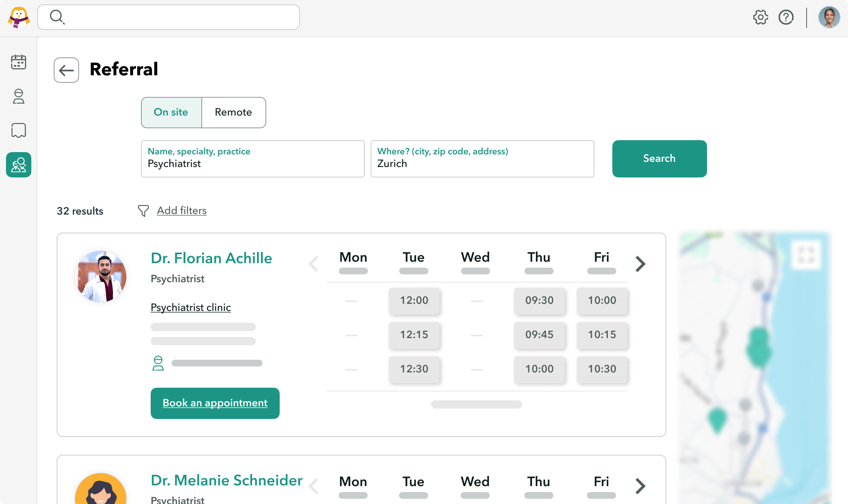This screenshot has height=504, width=848.
Task: Expand the map with fullscreen icon
Action: click(x=806, y=255)
